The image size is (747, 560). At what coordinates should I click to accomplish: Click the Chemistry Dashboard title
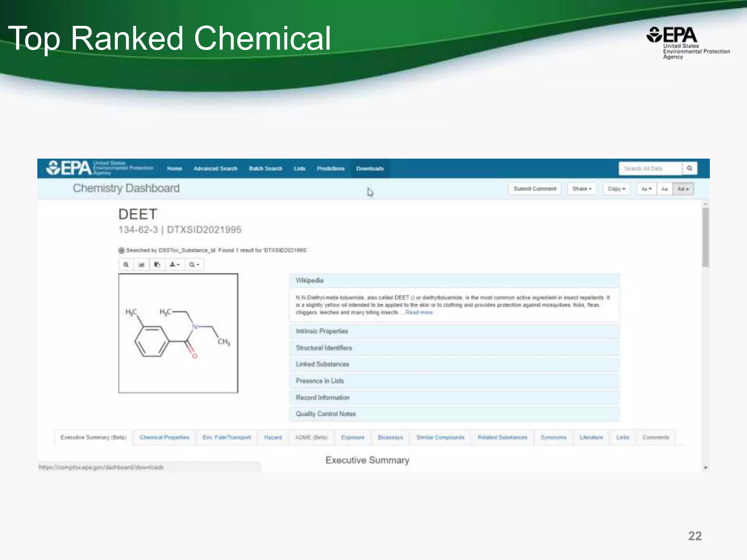click(126, 188)
